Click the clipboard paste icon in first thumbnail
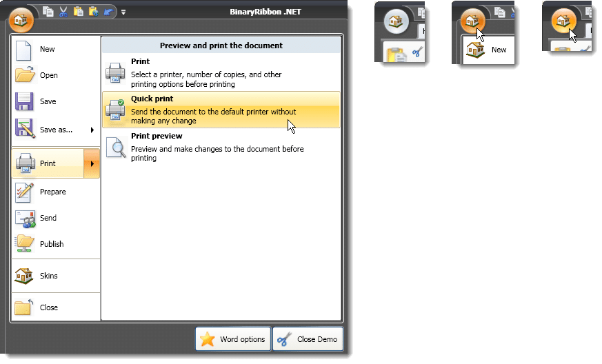Screen dimensions: 602x364 397,54
